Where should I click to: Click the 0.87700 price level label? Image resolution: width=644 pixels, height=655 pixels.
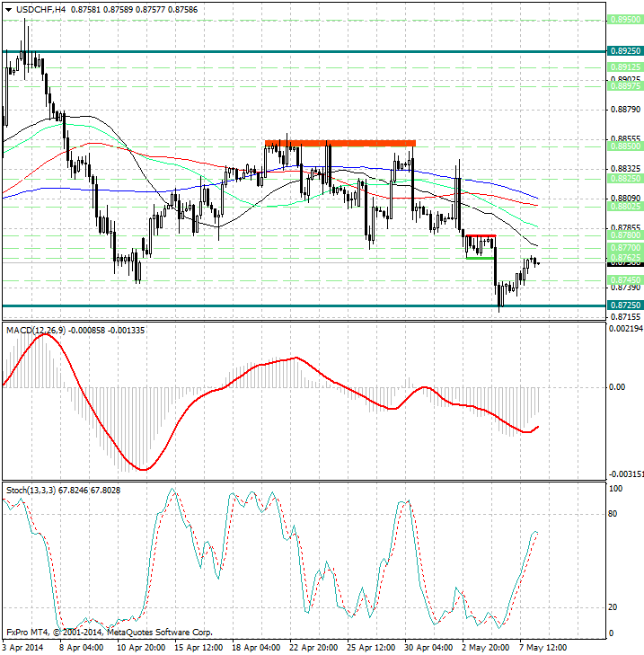tap(626, 248)
